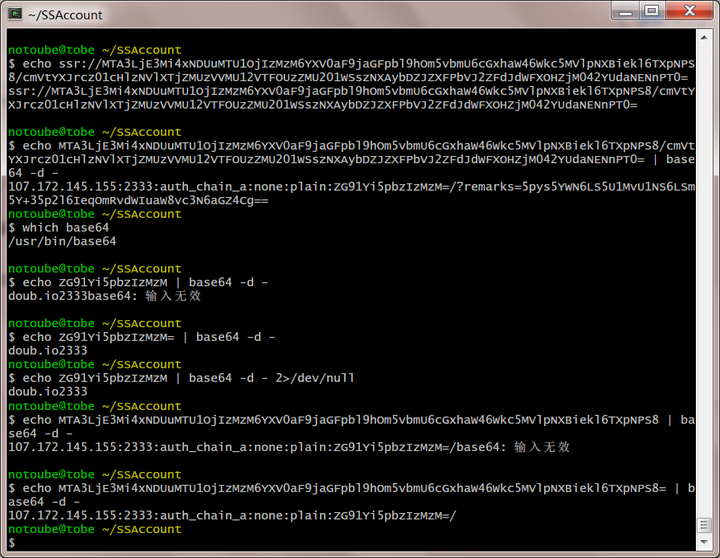Maximize the ~/SSAccount terminal window
The image size is (720, 558).
(652, 11)
